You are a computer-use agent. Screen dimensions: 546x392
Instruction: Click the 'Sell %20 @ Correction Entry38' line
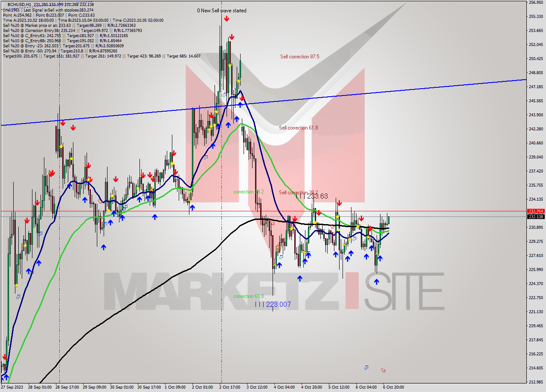coord(73,30)
